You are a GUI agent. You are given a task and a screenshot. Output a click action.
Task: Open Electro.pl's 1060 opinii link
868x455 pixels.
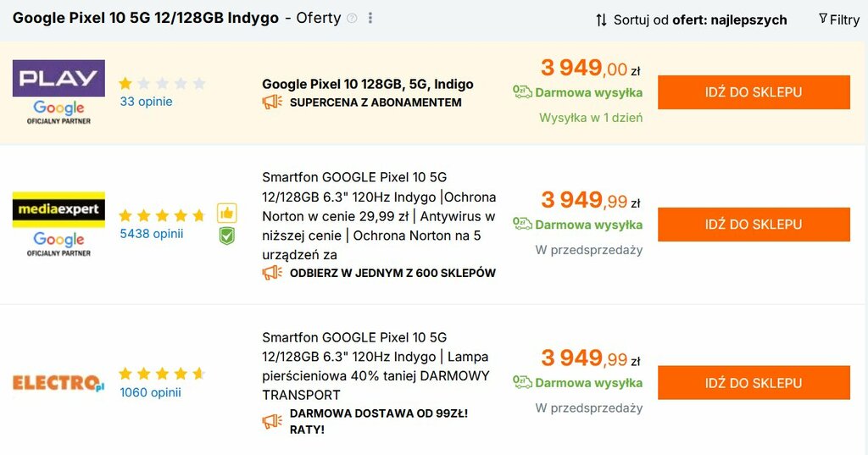pyautogui.click(x=150, y=391)
